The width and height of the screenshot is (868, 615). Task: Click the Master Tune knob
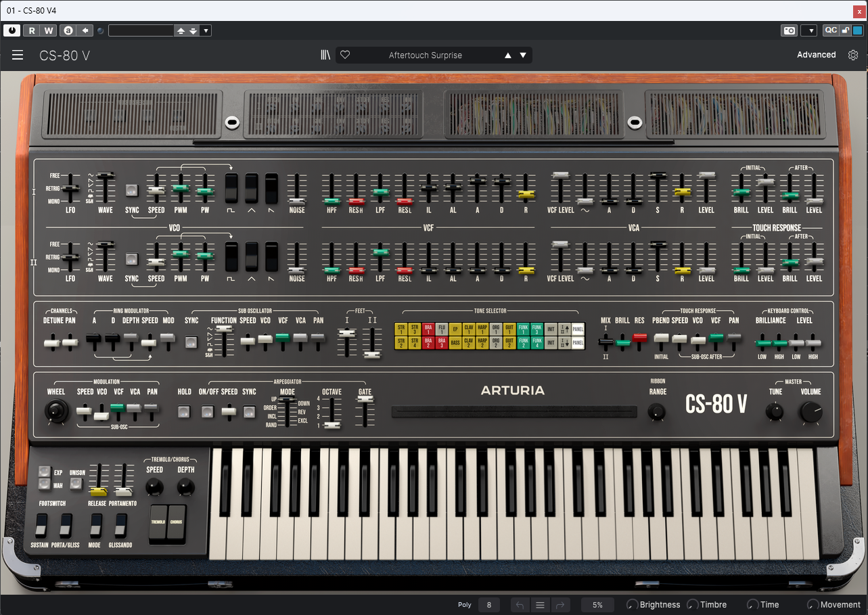coord(775,411)
